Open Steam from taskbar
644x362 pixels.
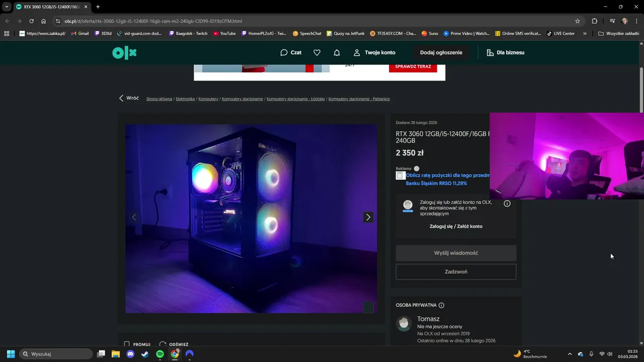[x=145, y=354]
